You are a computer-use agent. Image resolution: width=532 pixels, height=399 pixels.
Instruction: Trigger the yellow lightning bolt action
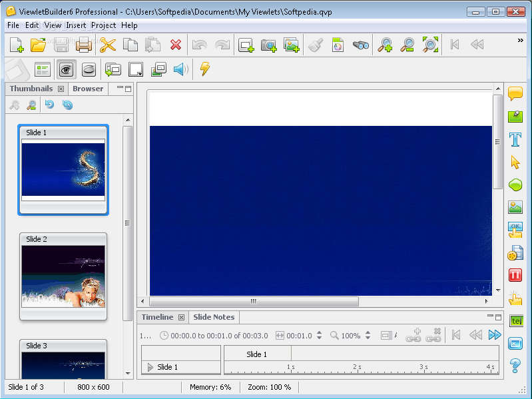205,69
